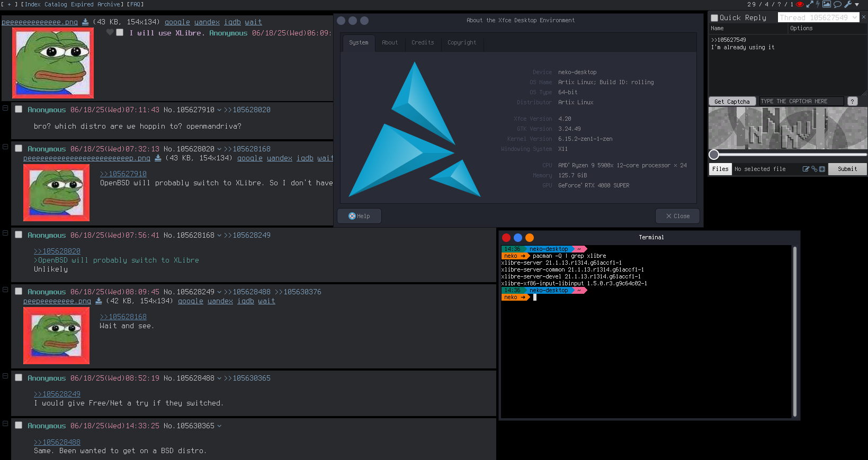Tick checkbox for post No.105628168
868x460 pixels.
[19, 234]
